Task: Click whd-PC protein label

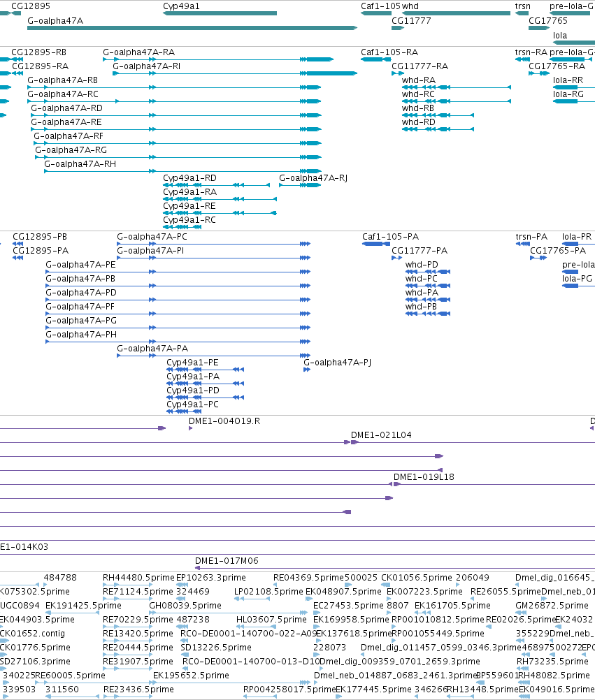Action: (x=421, y=279)
